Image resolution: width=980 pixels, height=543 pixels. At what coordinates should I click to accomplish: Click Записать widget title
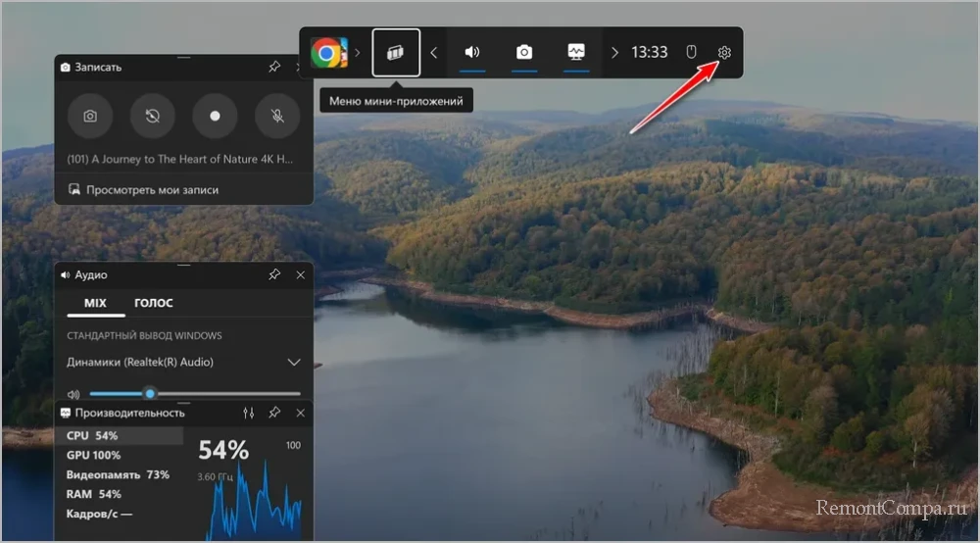97,67
